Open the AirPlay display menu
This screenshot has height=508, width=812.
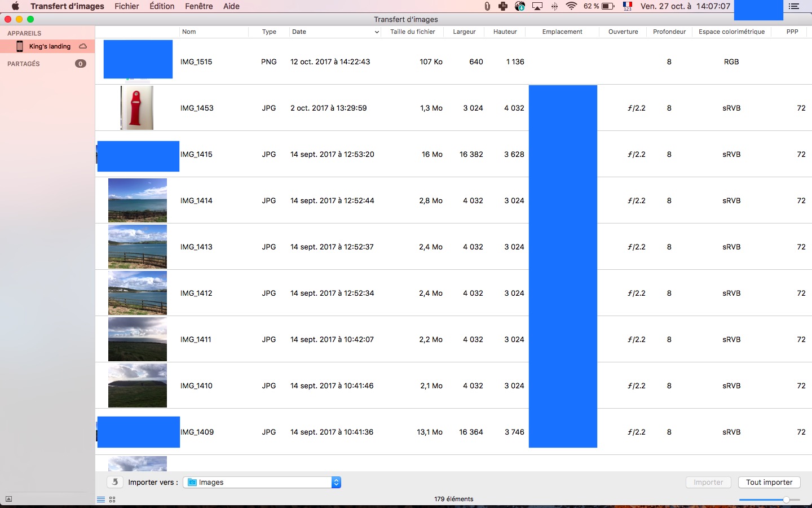tap(537, 6)
